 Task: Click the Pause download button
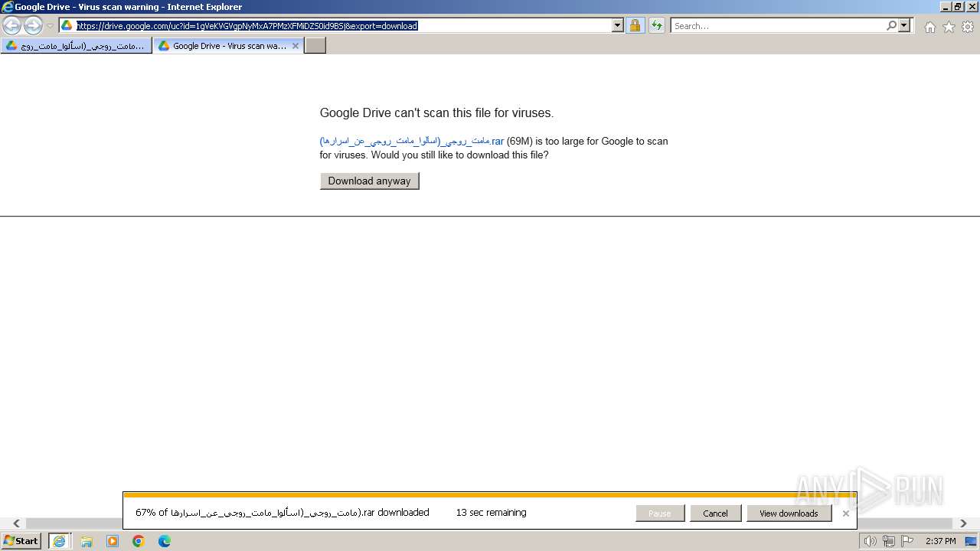tap(660, 514)
